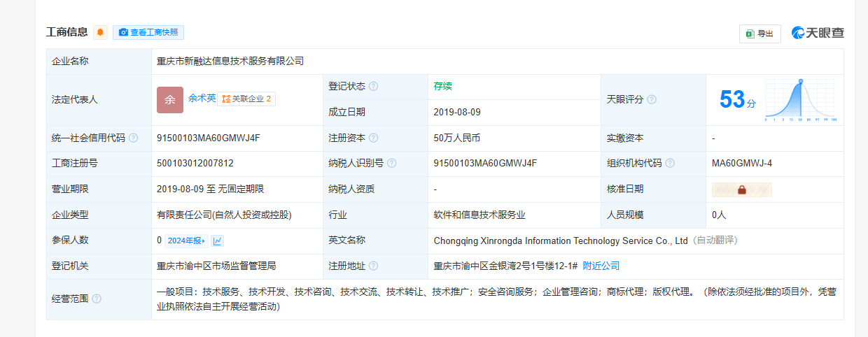Click 关联企业 2 tag
Viewport: 868px width, 337px height.
click(246, 99)
